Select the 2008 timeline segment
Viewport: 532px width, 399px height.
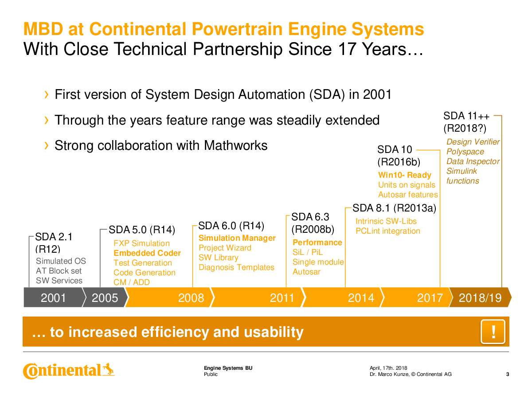click(169, 297)
